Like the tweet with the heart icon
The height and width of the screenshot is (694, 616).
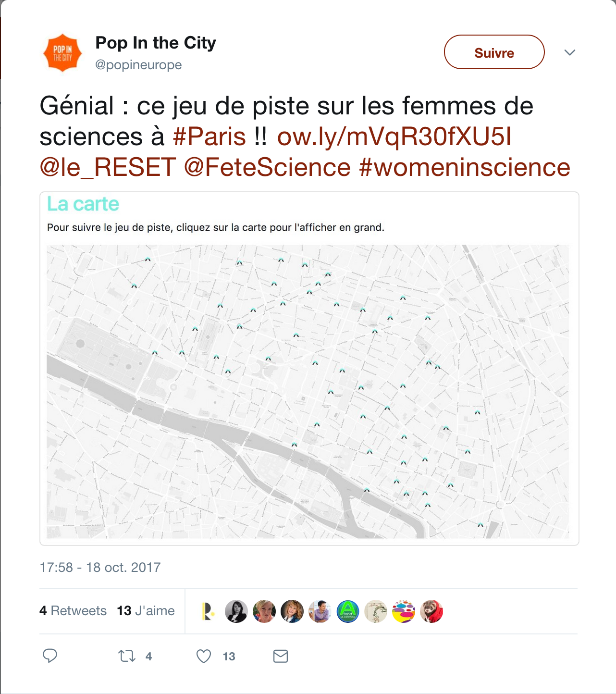pyautogui.click(x=204, y=656)
